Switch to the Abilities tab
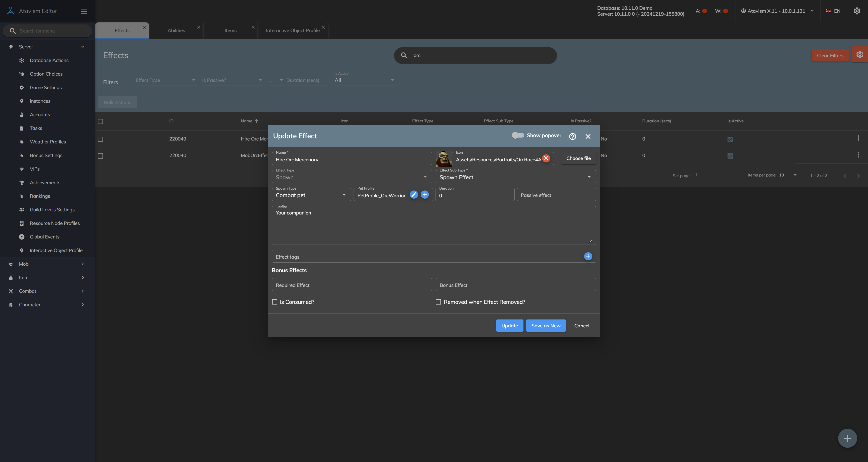The image size is (868, 462). pos(176,31)
